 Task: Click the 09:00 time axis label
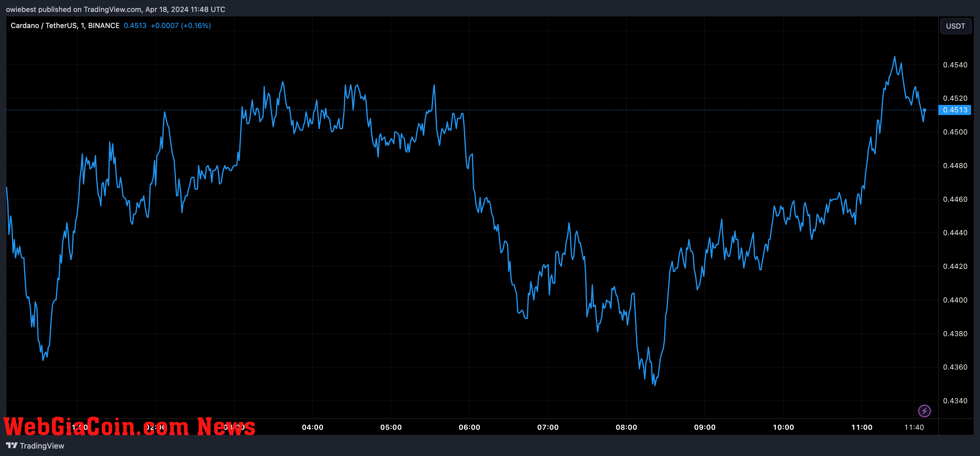704,427
